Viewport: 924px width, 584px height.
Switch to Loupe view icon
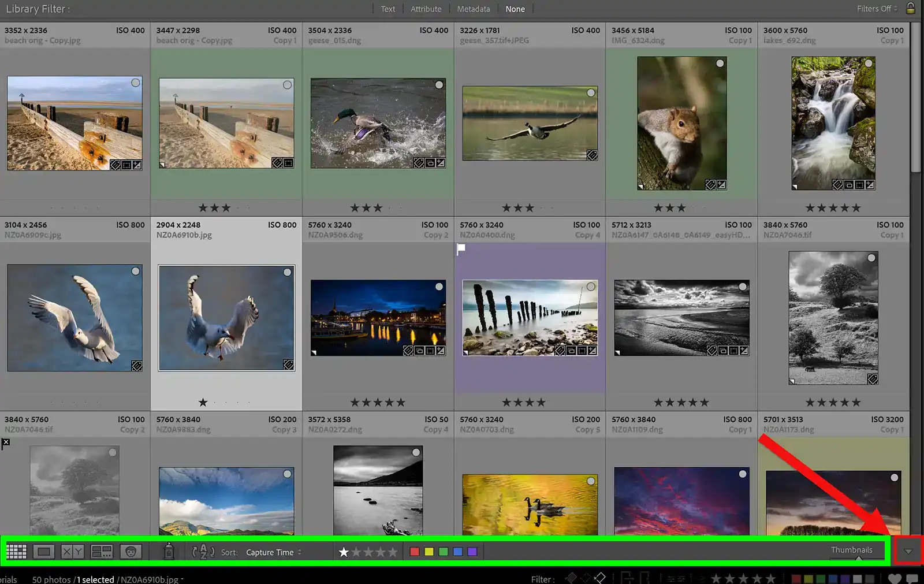coord(43,552)
